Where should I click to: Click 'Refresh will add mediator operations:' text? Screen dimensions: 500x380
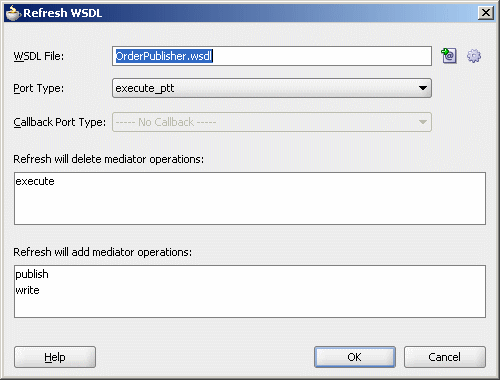coord(103,252)
